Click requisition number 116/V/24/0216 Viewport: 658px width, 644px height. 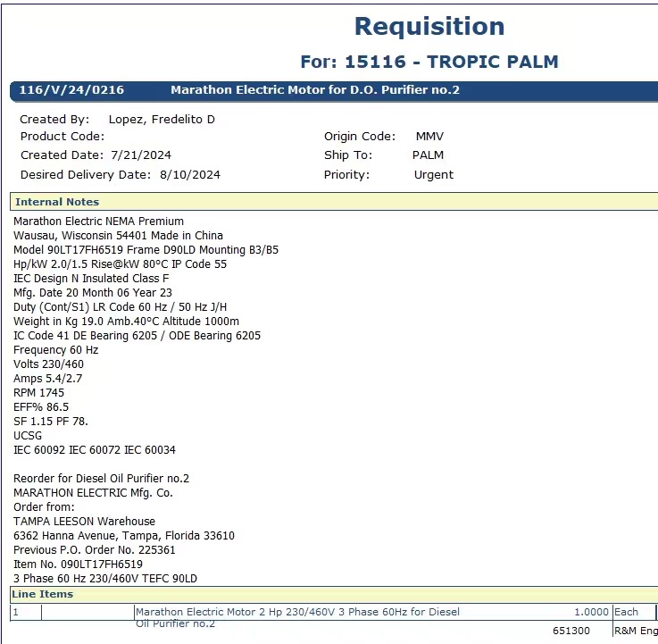click(71, 90)
